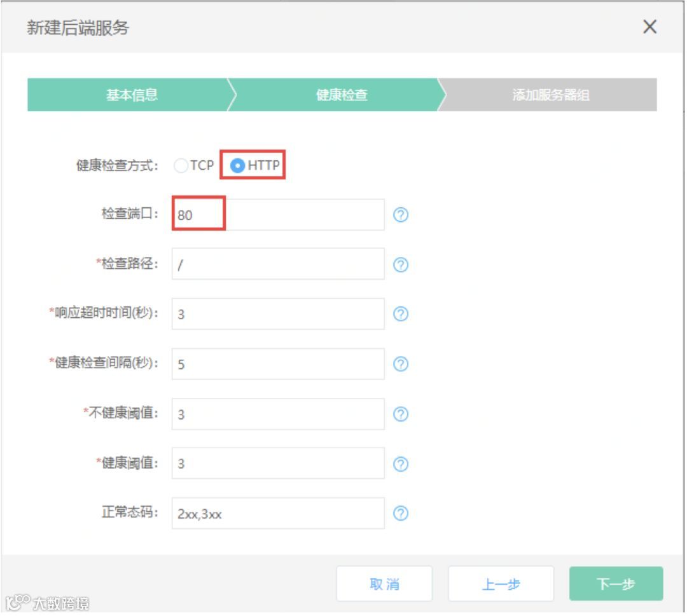Jump to 添加服务器组 step
The image size is (687, 616).
coord(550,95)
